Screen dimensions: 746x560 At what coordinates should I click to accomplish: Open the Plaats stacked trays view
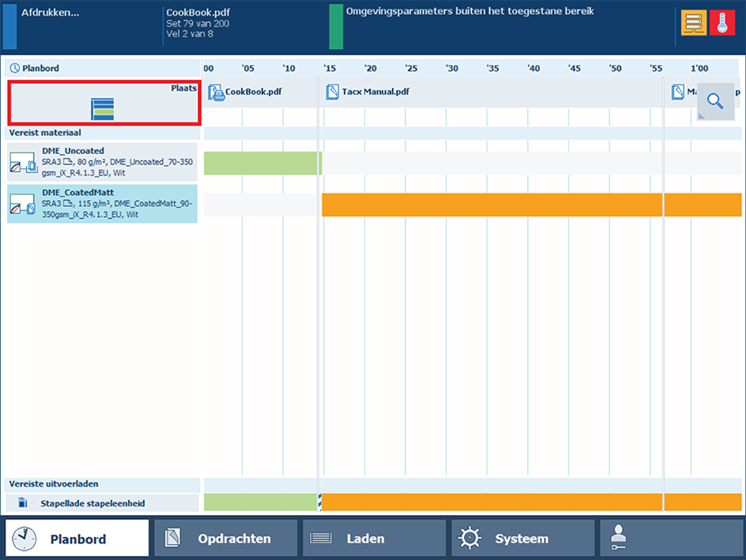pos(104,103)
